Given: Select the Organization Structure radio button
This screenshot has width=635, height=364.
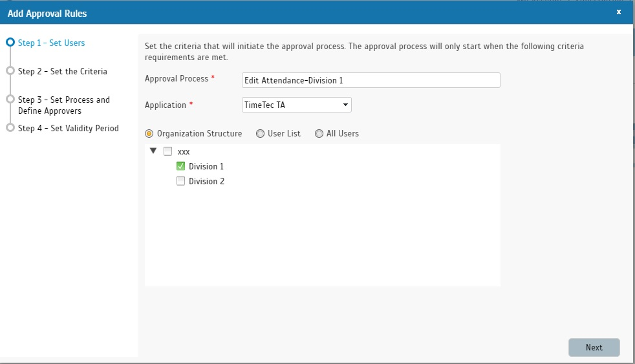Looking at the screenshot, I should (149, 134).
